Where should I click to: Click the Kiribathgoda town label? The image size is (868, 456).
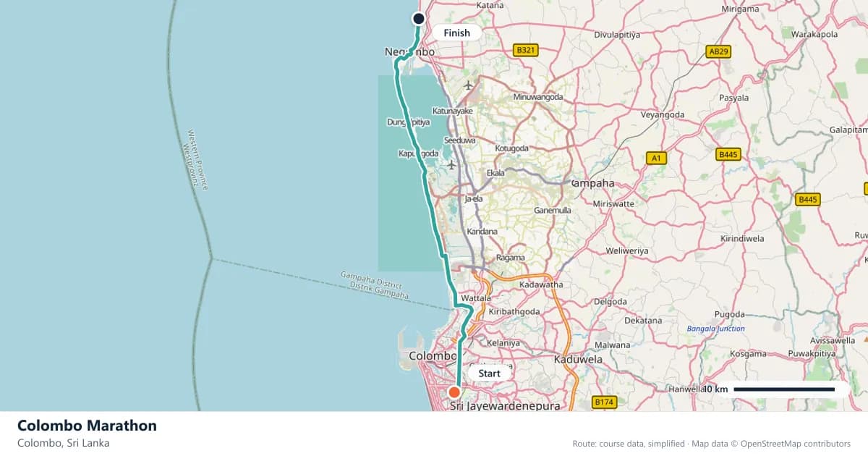[514, 311]
